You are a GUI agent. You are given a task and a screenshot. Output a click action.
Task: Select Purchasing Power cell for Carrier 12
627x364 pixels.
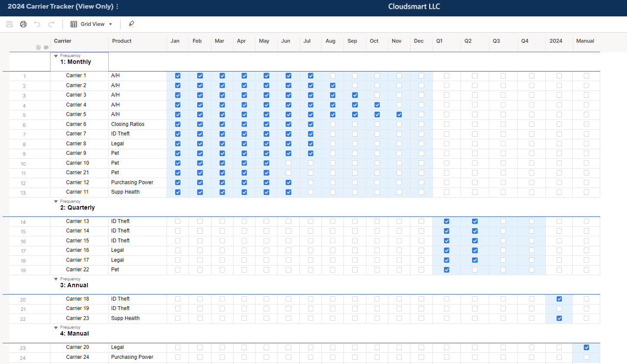138,182
